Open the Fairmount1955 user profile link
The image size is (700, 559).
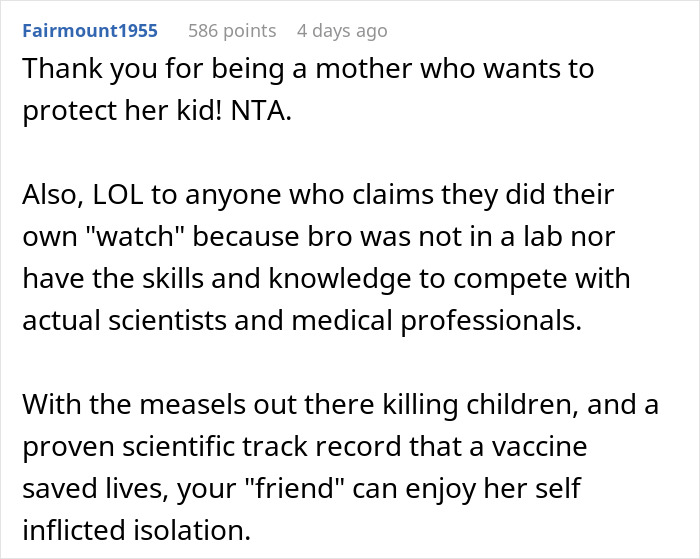(89, 31)
